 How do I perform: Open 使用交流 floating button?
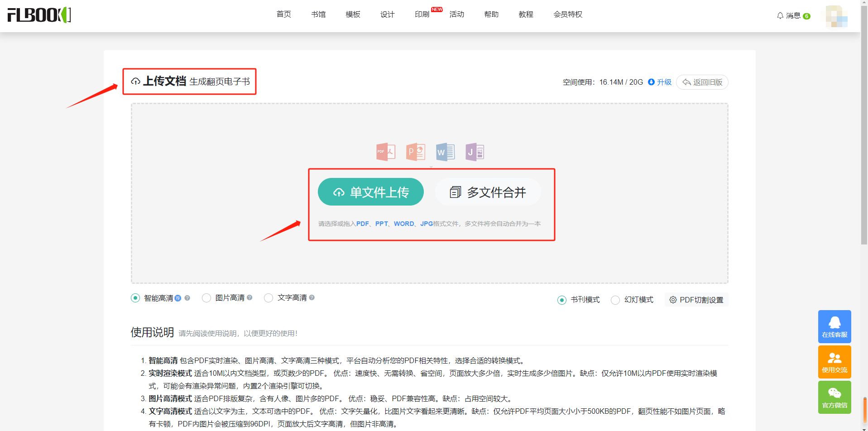[x=834, y=362]
